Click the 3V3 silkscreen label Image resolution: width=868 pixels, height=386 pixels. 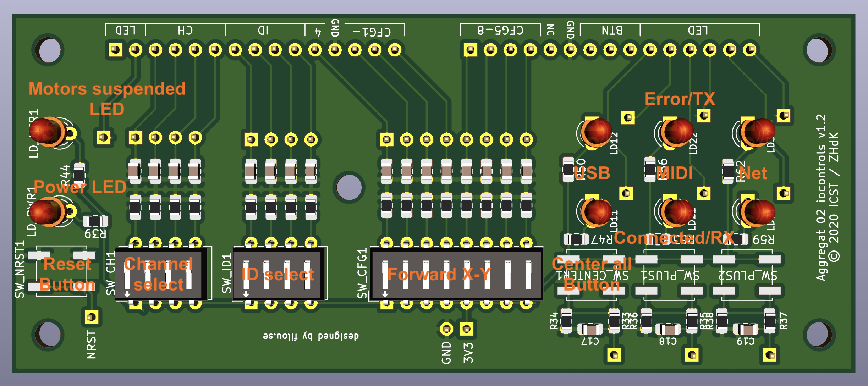468,353
